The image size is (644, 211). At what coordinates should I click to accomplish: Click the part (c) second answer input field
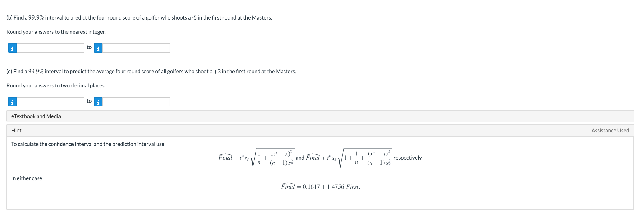pos(136,102)
